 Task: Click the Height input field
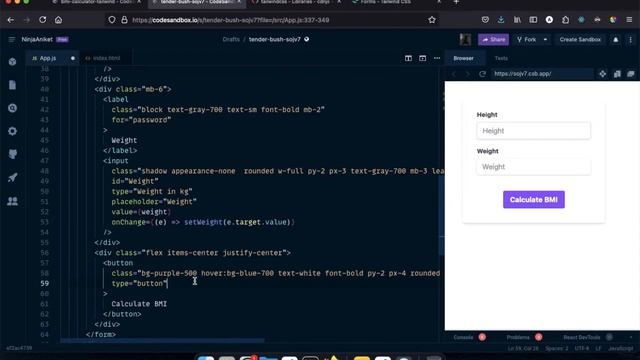tap(533, 131)
